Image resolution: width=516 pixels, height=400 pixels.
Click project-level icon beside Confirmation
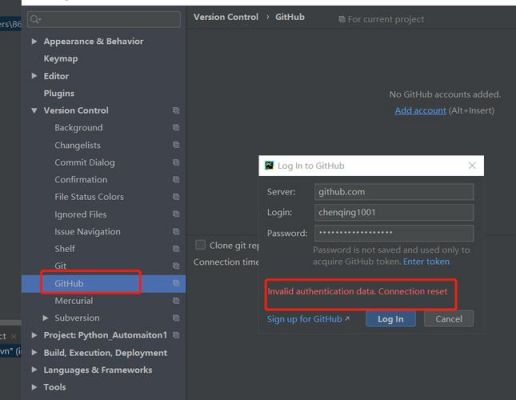[176, 180]
